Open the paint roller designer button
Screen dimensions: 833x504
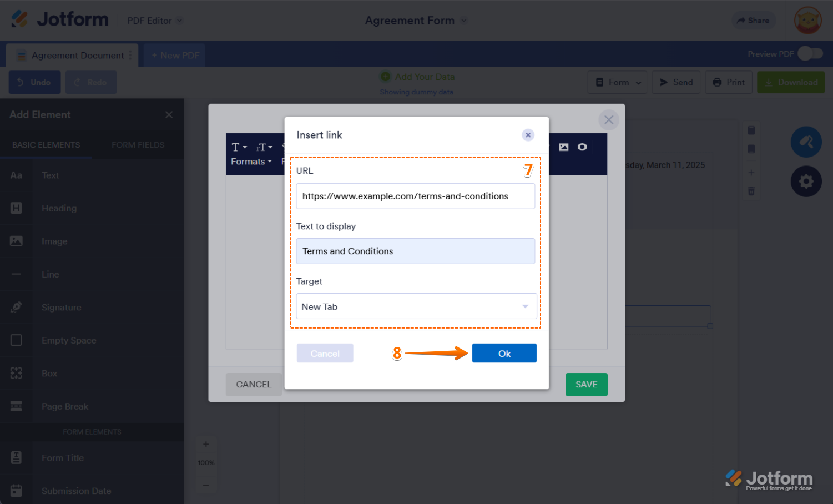coord(806,142)
